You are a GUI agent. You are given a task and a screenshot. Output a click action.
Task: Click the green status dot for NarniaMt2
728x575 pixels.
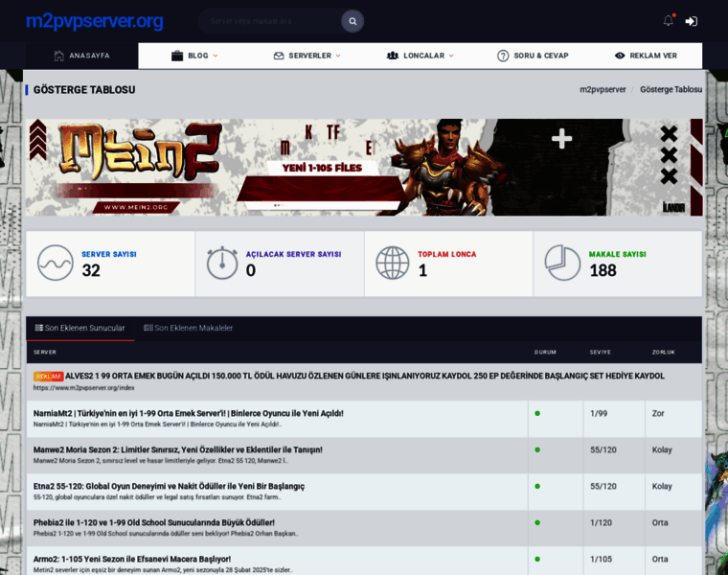[537, 413]
